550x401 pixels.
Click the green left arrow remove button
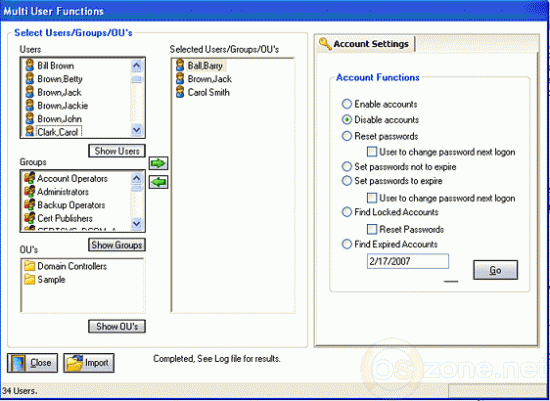click(159, 182)
